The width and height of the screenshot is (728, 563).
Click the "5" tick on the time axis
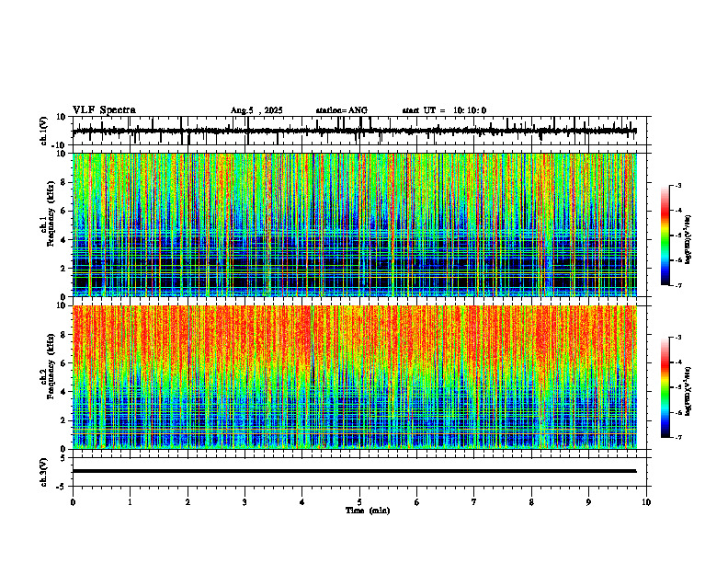[x=359, y=502]
